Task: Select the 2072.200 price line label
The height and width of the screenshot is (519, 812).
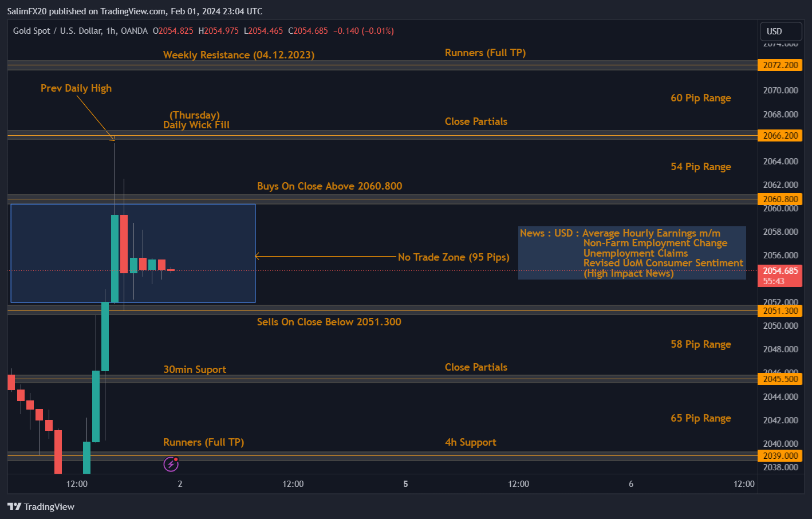Action: [x=780, y=65]
